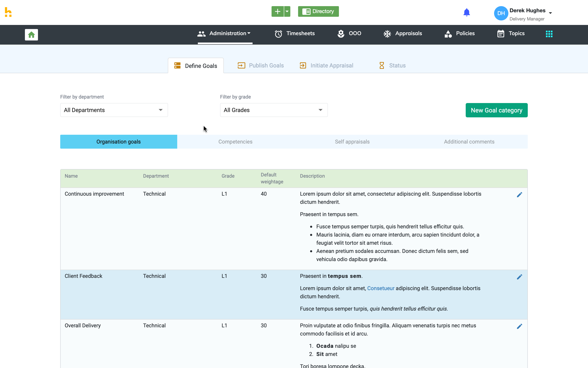Edit the Overall Delivery goal
Screen dimensions: 588x368
(x=519, y=326)
